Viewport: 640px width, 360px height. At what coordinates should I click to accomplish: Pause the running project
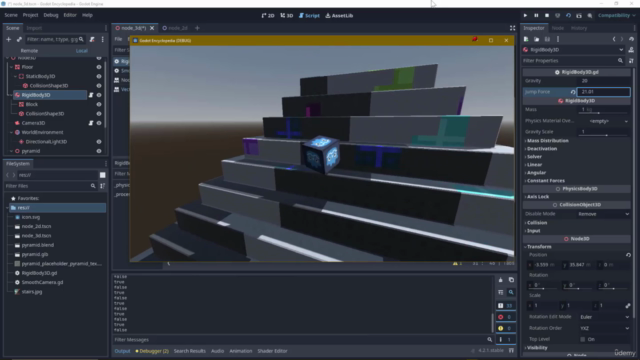tap(536, 16)
